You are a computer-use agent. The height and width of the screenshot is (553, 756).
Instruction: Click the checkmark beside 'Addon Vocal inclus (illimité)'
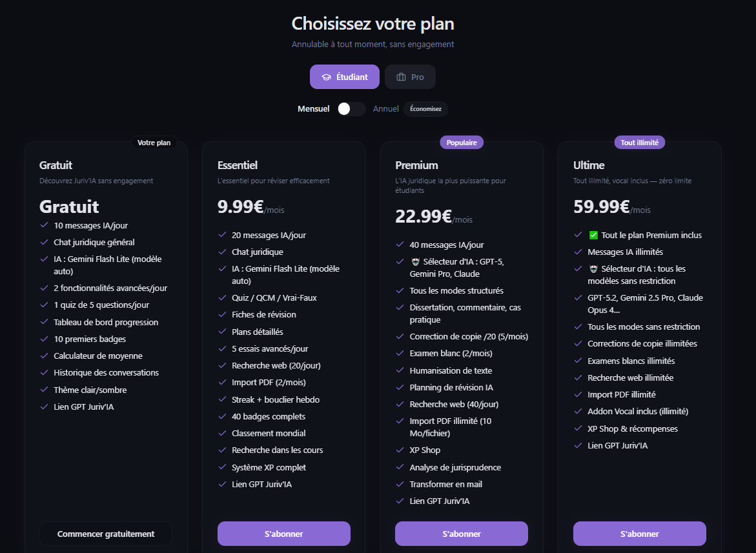[x=577, y=411]
